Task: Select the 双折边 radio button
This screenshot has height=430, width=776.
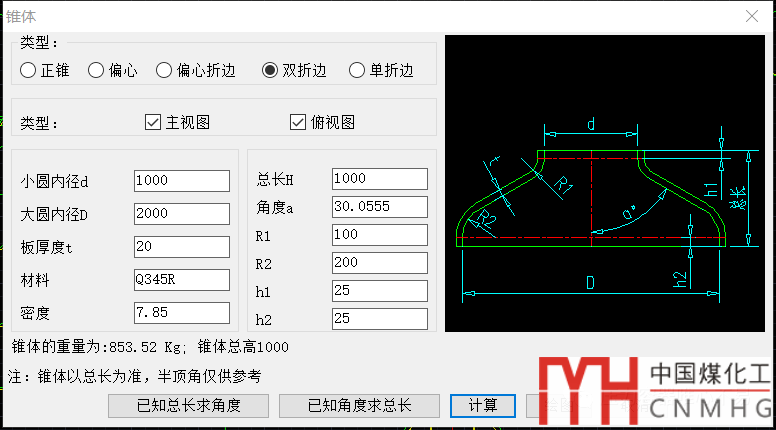Action: tap(270, 71)
